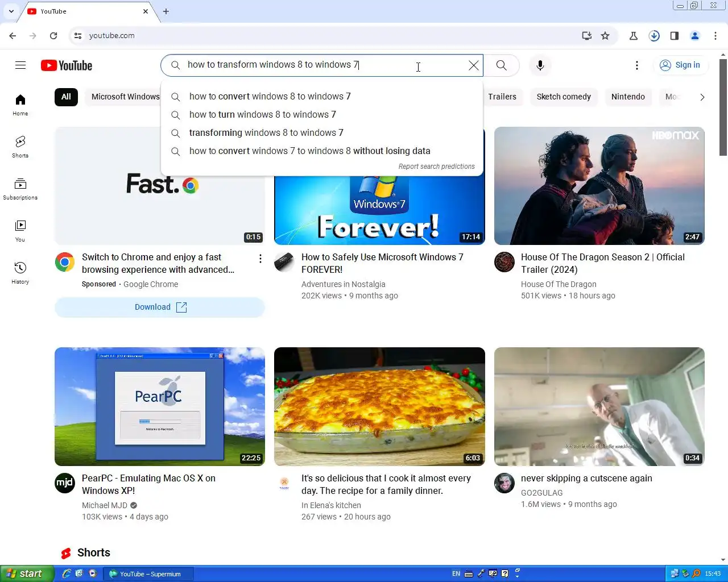Image resolution: width=728 pixels, height=582 pixels.
Task: Open Shorts in the left sidebar
Action: tap(20, 147)
